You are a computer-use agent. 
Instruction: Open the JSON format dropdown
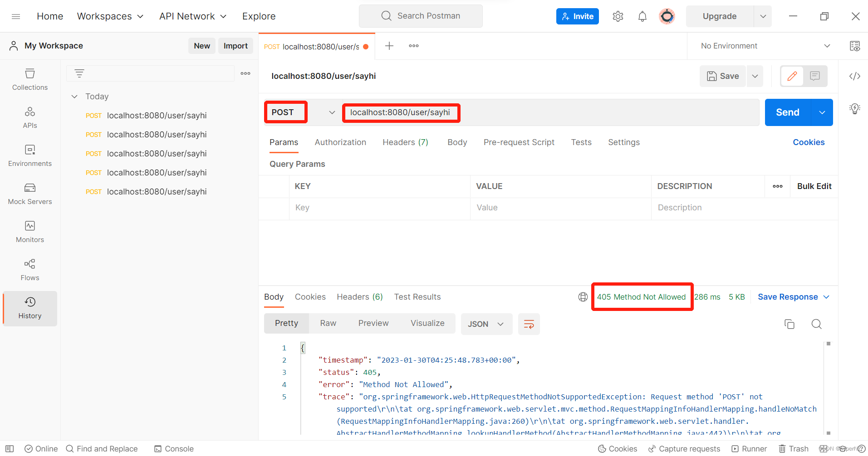click(x=486, y=324)
